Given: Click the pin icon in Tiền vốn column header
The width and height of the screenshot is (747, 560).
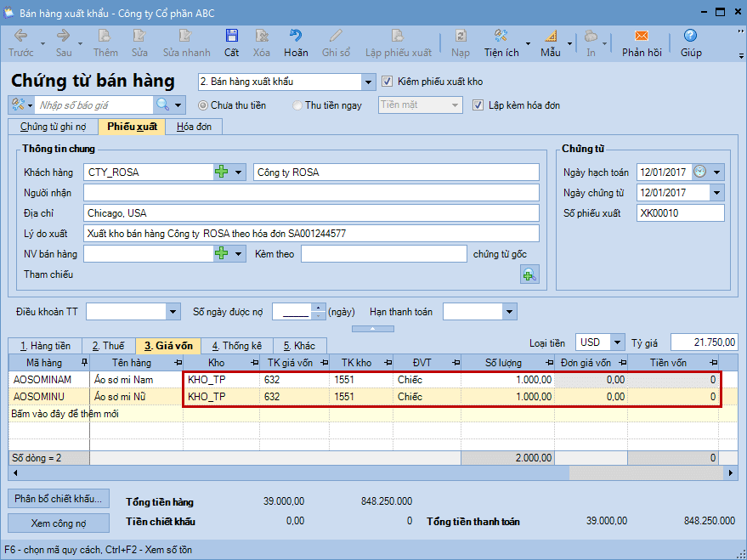Looking at the screenshot, I should click(713, 363).
